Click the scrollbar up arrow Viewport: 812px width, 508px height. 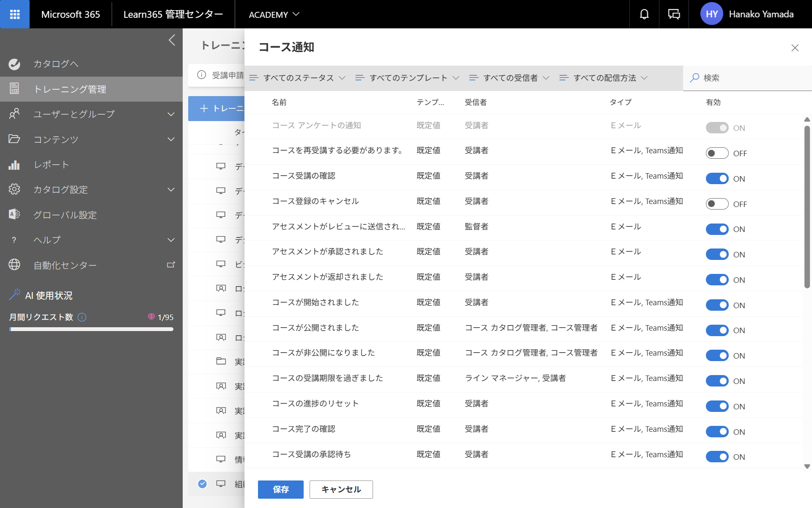(807, 119)
